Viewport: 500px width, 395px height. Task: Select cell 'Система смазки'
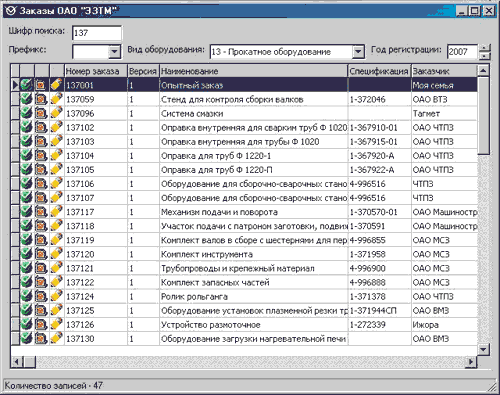[253, 113]
